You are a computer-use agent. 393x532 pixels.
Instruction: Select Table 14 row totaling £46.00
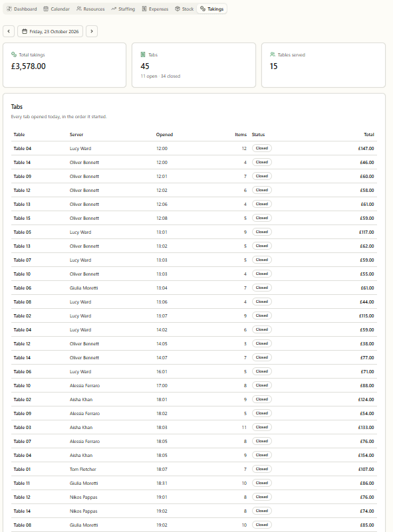point(194,162)
